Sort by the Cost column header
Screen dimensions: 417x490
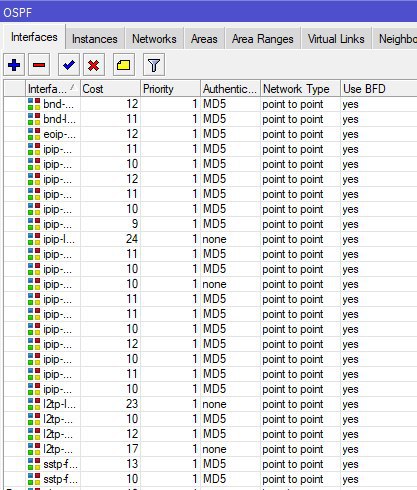(x=110, y=89)
